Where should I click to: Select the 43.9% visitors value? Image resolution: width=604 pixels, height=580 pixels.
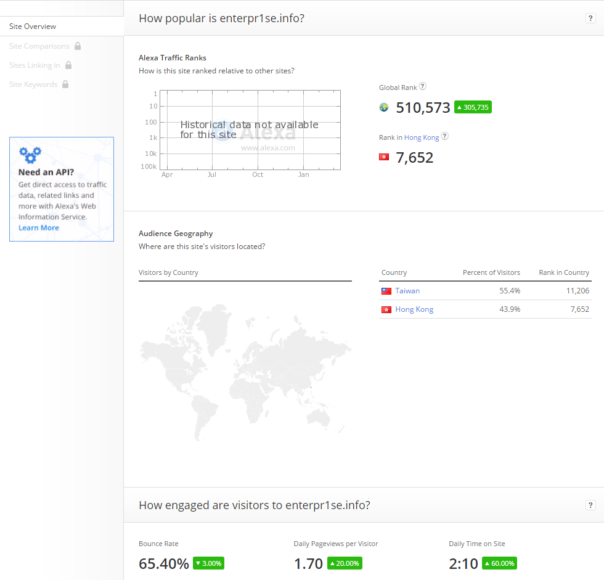point(510,309)
